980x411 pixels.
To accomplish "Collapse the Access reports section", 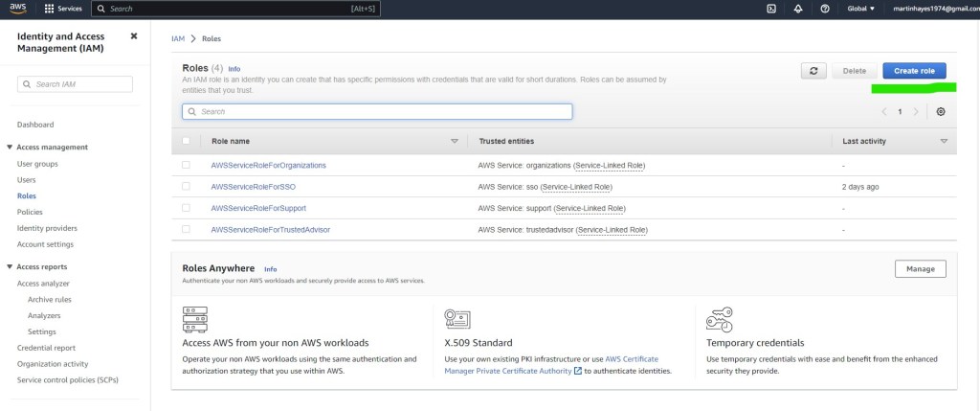I will [x=10, y=267].
